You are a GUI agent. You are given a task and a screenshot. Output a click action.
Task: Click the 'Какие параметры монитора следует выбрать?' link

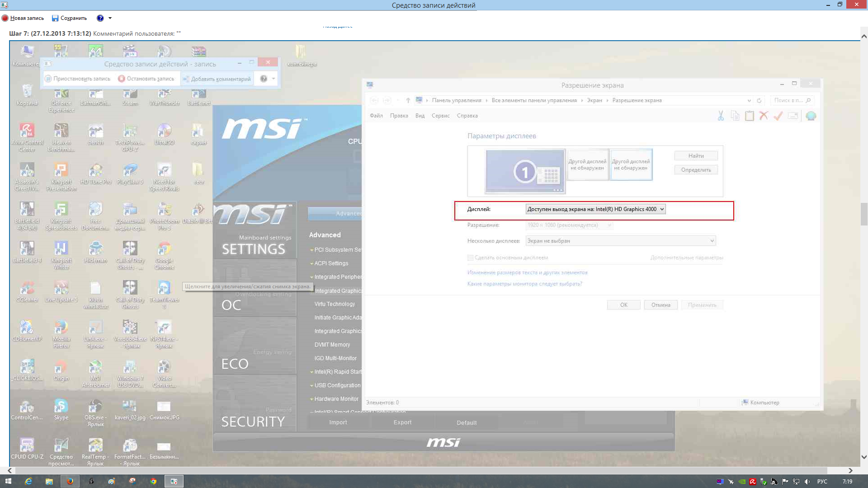[x=524, y=284]
